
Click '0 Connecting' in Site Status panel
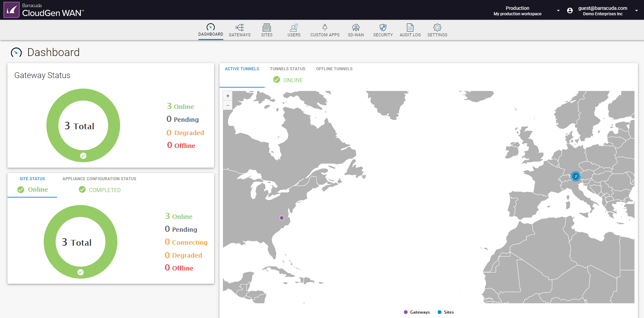coord(186,242)
